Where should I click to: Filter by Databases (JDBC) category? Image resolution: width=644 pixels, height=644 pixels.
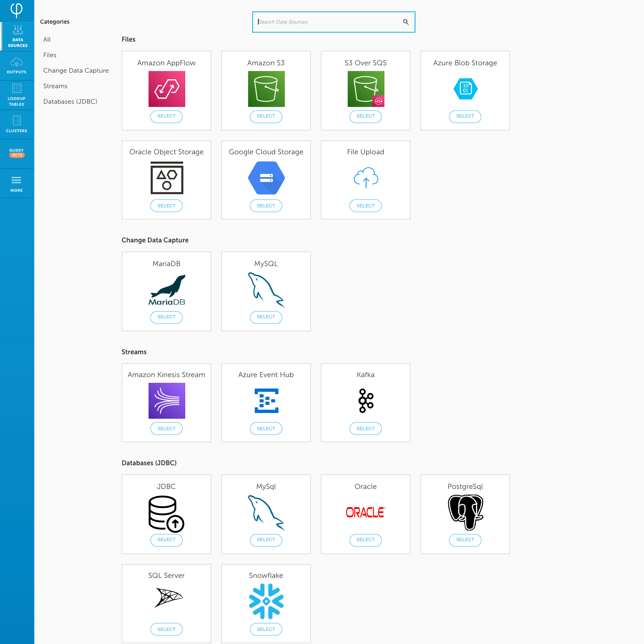(70, 102)
